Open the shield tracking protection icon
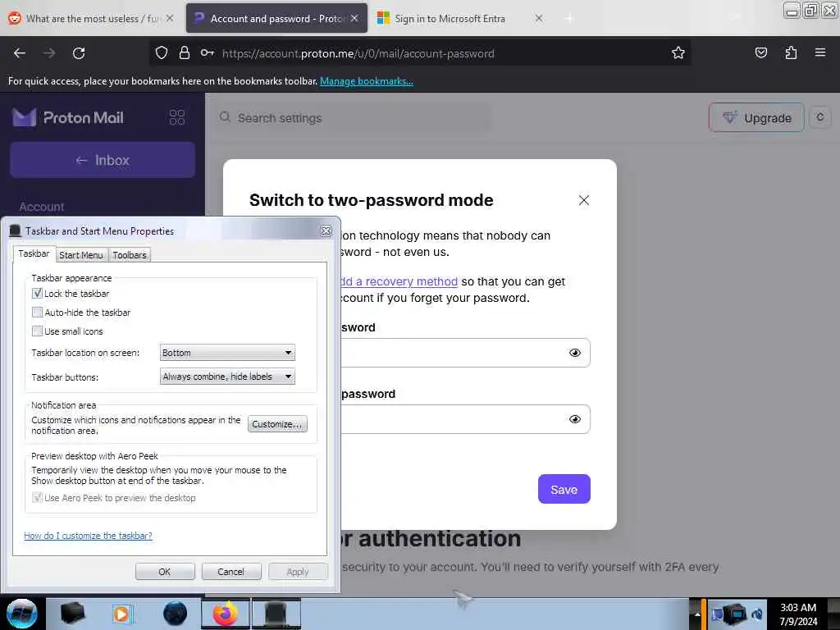840x630 pixels. click(x=162, y=52)
